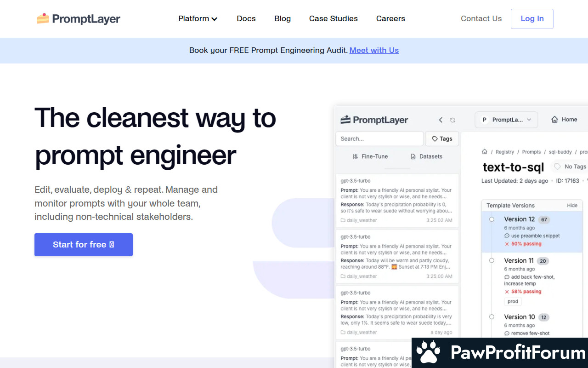
Task: Click the 67 badge next to Version 12
Action: [x=544, y=220]
